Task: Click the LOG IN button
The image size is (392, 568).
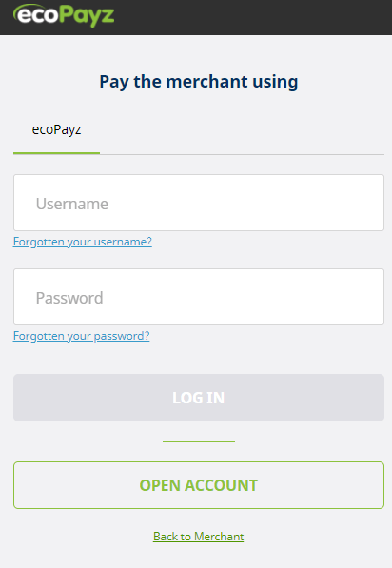Action: click(x=199, y=398)
